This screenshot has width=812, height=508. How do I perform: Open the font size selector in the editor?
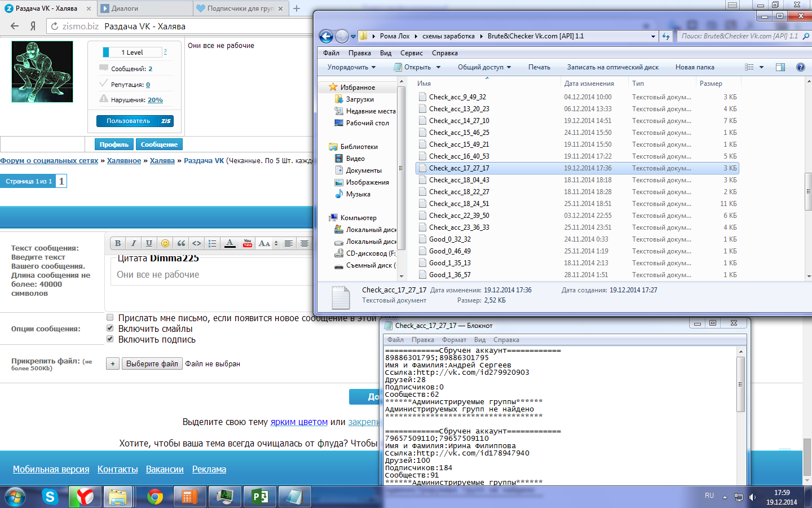(x=268, y=243)
